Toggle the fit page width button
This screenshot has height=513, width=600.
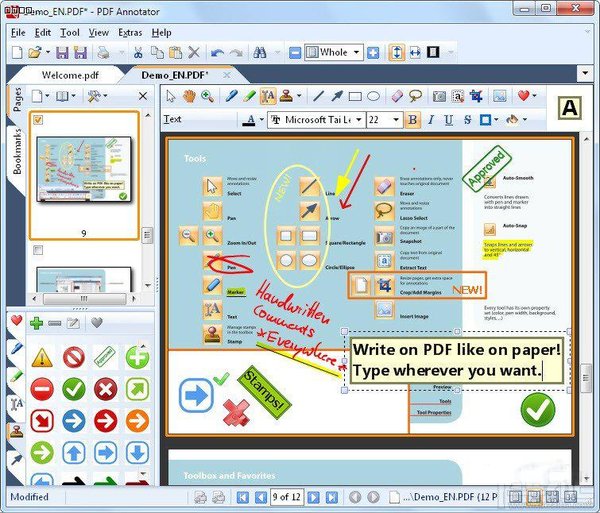tap(415, 52)
